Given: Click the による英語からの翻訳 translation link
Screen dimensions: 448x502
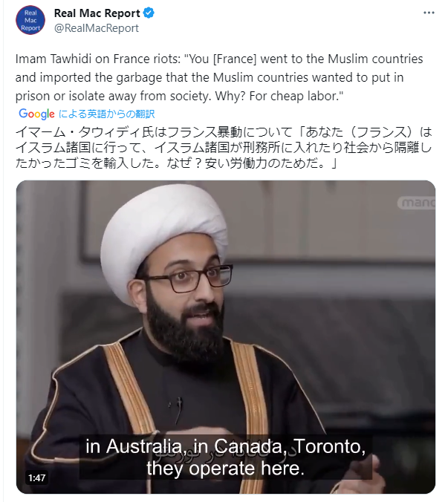Looking at the screenshot, I should (x=107, y=114).
